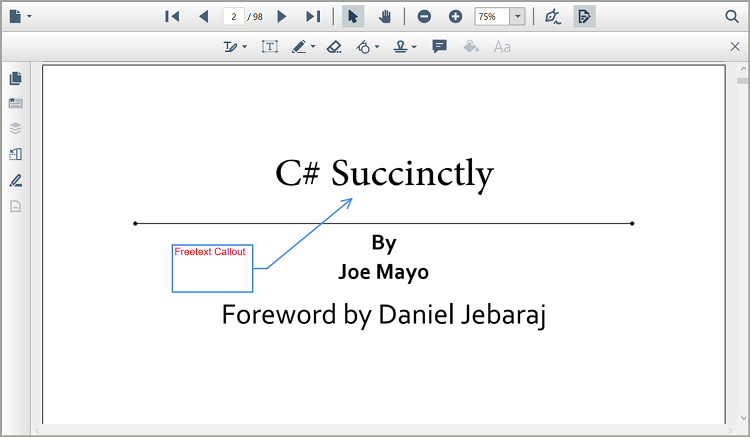Expand the stamp tool dropdown

(414, 47)
